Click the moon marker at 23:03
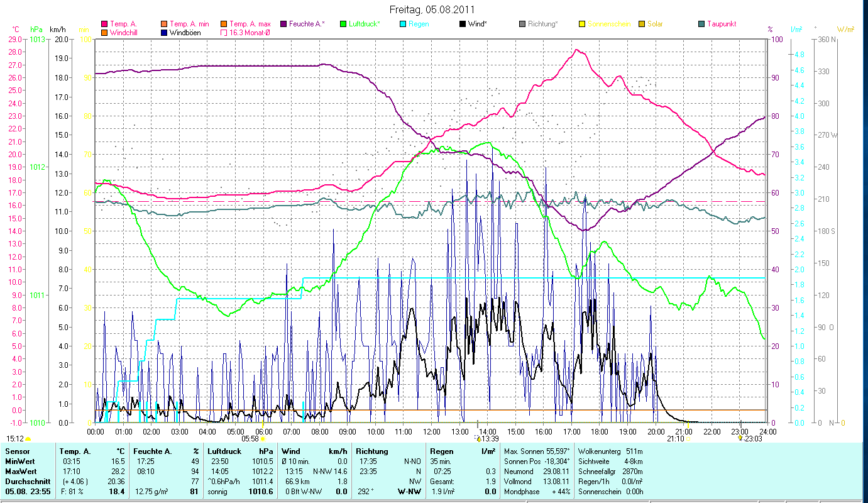Image resolution: width=868 pixels, height=503 pixels. 740,438
